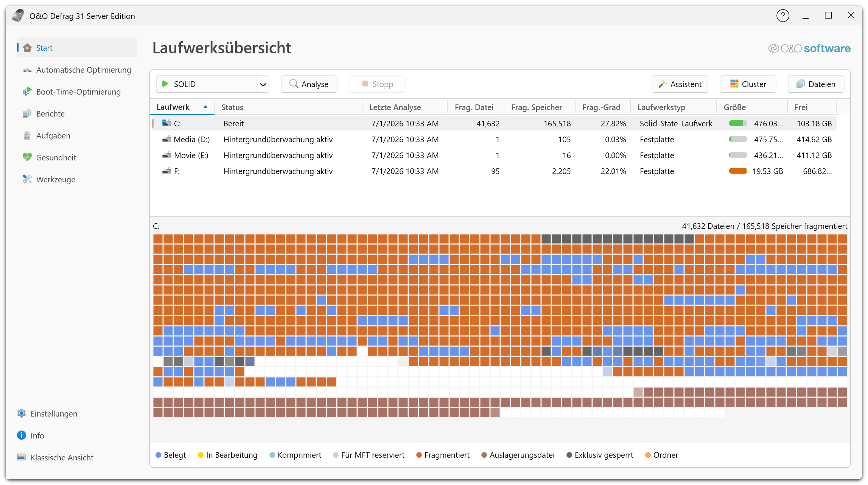Click the Werkzeuge tools icon
The image size is (868, 485).
(27, 179)
